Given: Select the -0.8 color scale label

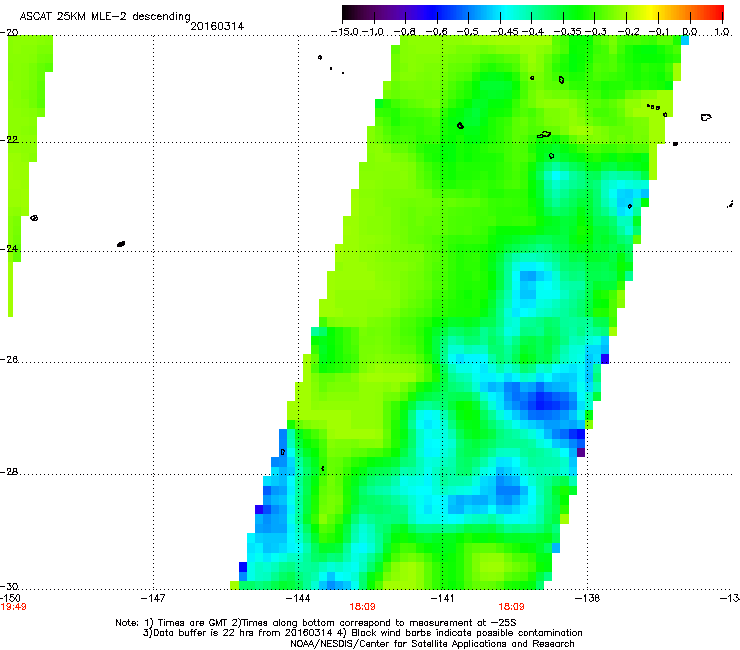Looking at the screenshot, I should point(404,32).
